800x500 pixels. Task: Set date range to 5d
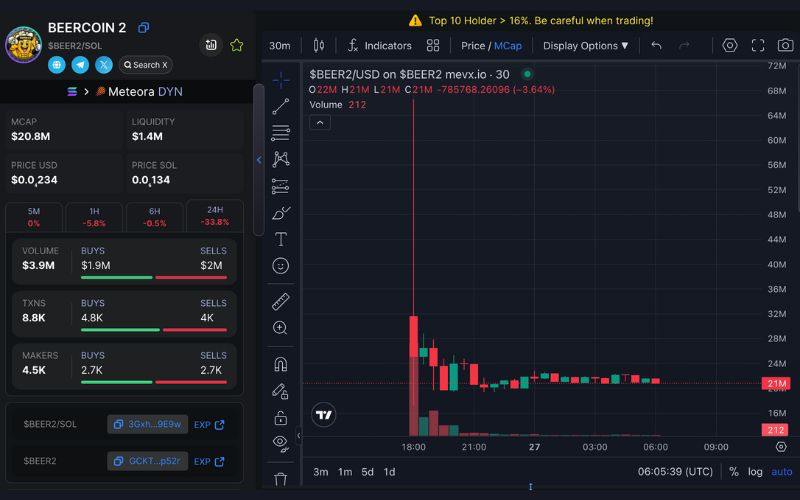(x=367, y=472)
